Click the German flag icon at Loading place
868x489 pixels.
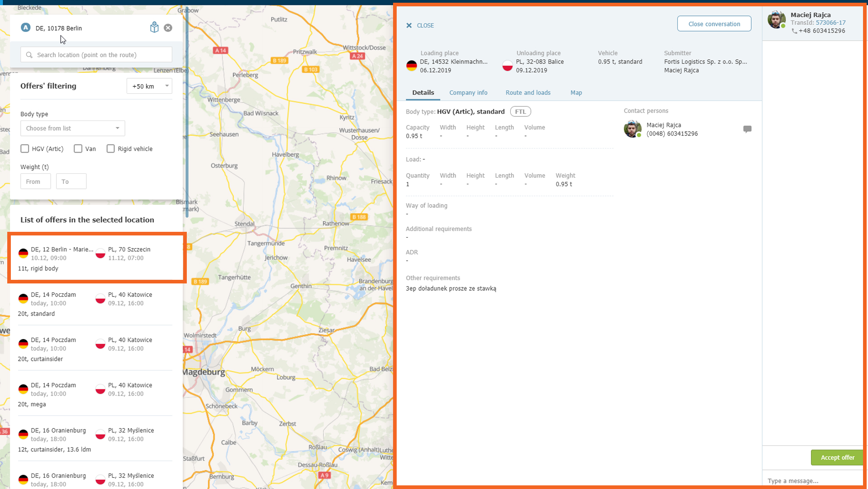pyautogui.click(x=411, y=66)
